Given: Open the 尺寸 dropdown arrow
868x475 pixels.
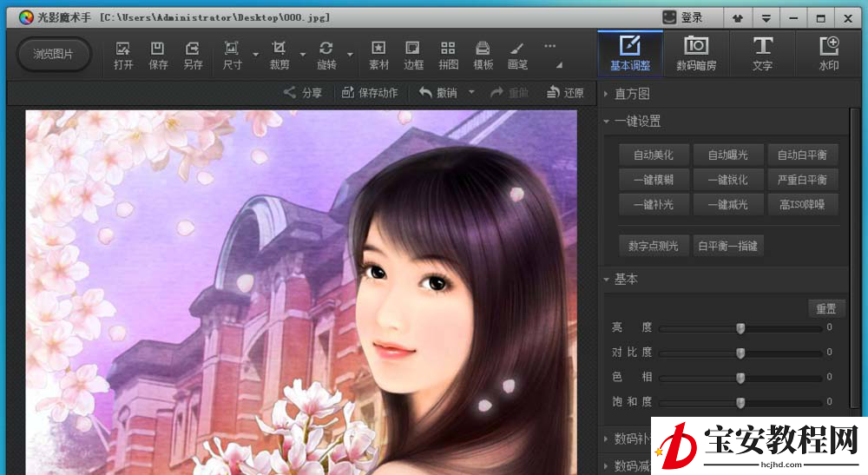Looking at the screenshot, I should pos(256,54).
